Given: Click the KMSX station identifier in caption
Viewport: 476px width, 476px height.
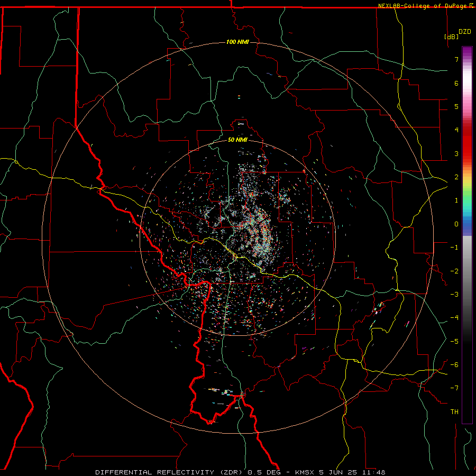Looking at the screenshot, I should click(305, 472).
